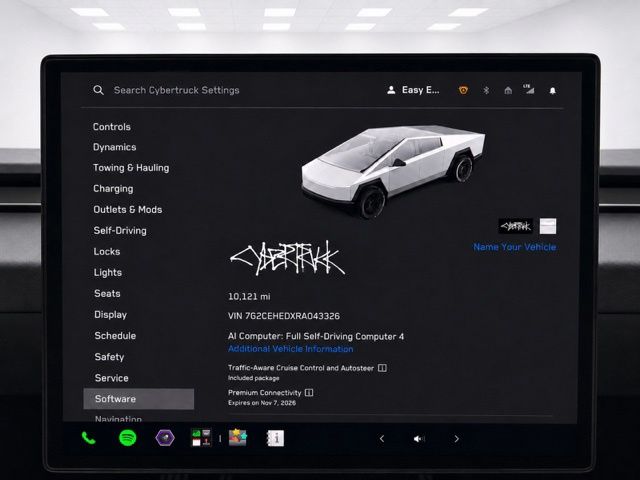
Task: Tap the garage door home icon
Action: point(508,90)
